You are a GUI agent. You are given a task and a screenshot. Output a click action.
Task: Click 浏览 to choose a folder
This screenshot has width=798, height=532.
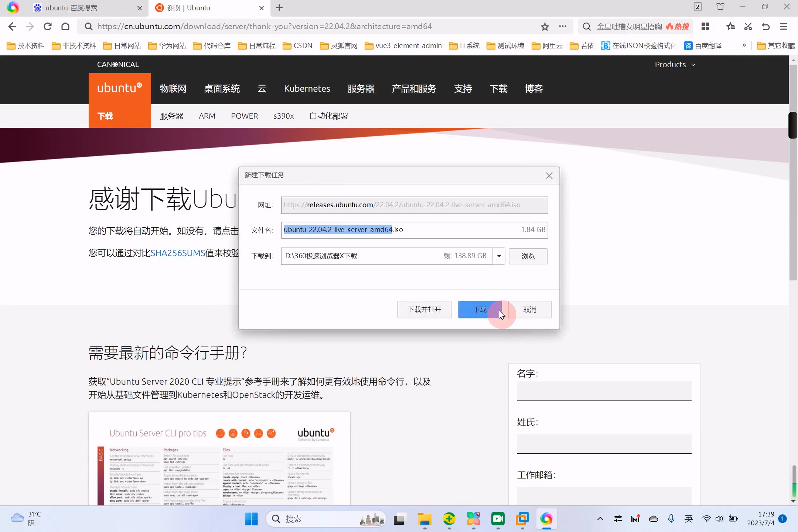click(x=528, y=256)
